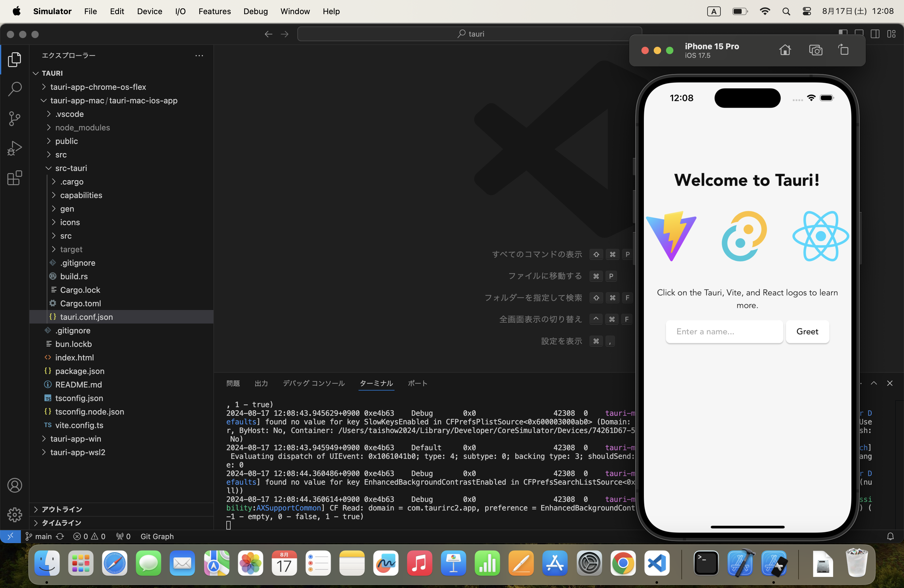This screenshot has width=904, height=588.
Task: Synchronize changes icon in status bar
Action: (60, 536)
